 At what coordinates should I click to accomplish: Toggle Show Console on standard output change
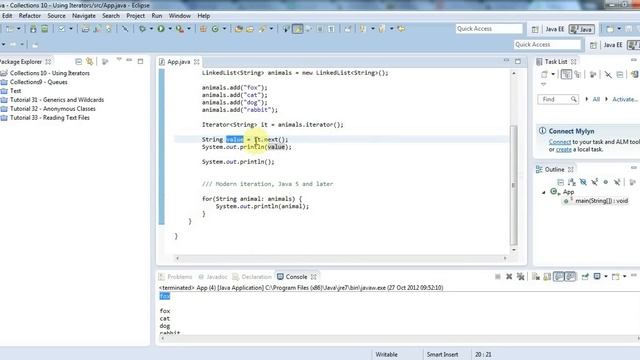pos(559,277)
